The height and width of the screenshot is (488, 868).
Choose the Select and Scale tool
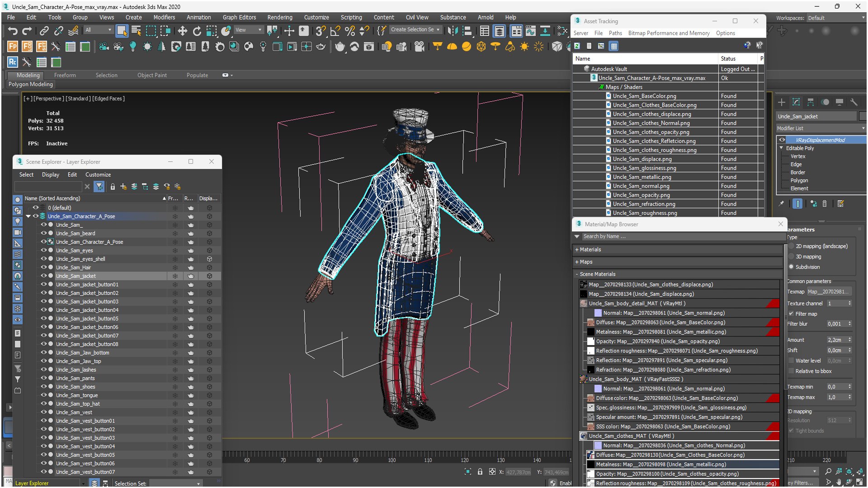click(211, 31)
